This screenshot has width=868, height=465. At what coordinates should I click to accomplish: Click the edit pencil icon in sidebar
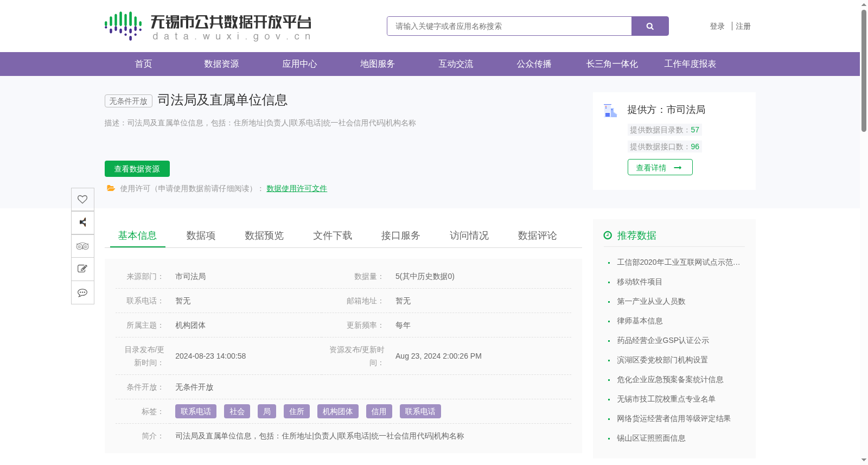pyautogui.click(x=82, y=269)
